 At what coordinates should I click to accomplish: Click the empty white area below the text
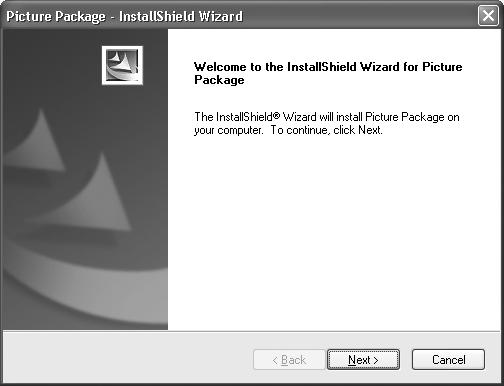(x=335, y=233)
